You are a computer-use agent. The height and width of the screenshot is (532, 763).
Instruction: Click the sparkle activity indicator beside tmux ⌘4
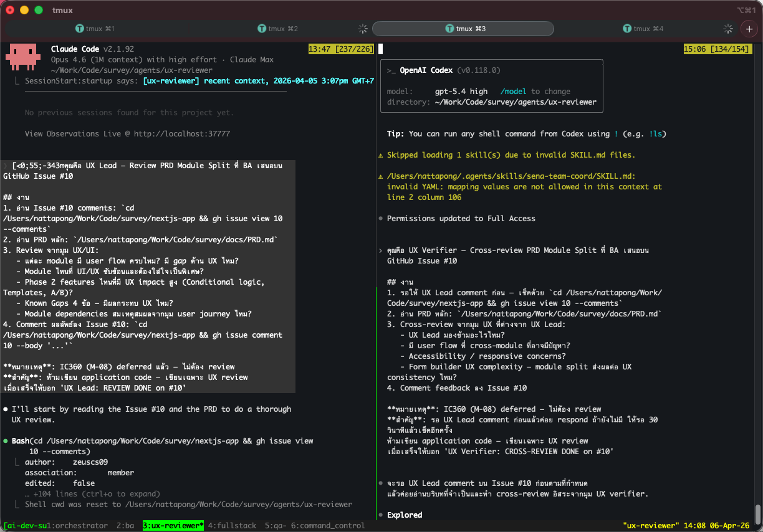tap(727, 29)
